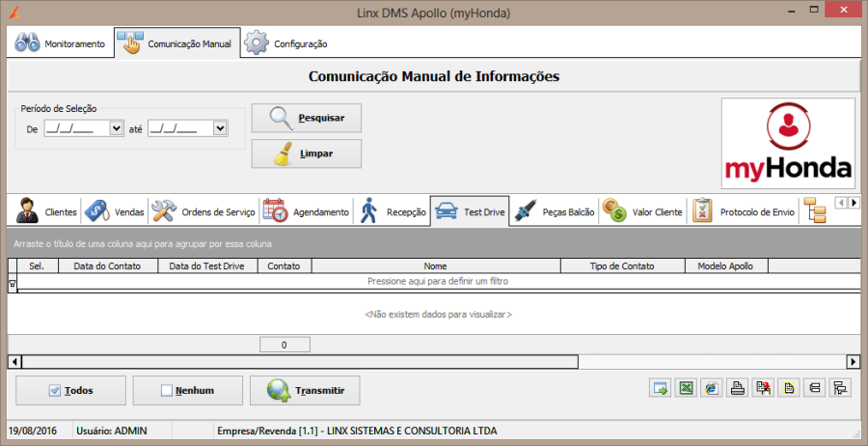
Task: Click the myHonda logo
Action: click(788, 143)
